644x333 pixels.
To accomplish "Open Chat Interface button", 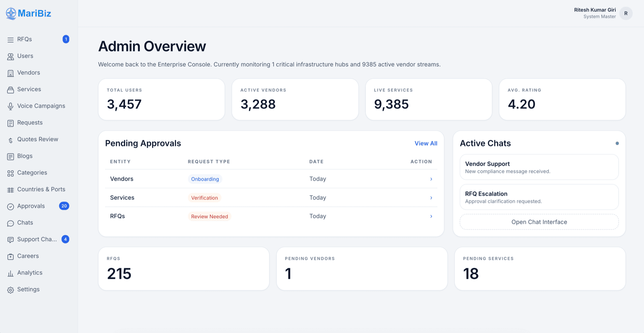I will click(539, 222).
